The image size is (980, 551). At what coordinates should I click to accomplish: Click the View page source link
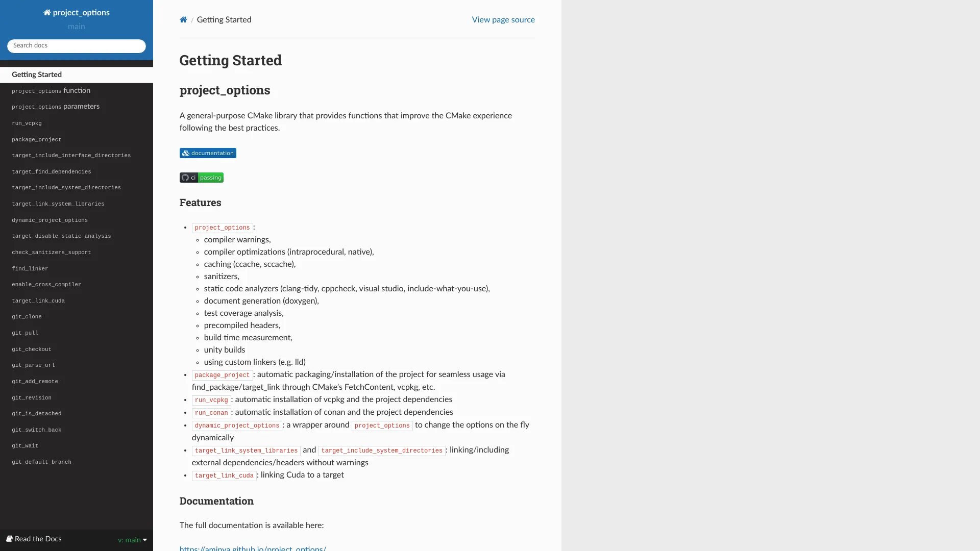[x=503, y=19]
